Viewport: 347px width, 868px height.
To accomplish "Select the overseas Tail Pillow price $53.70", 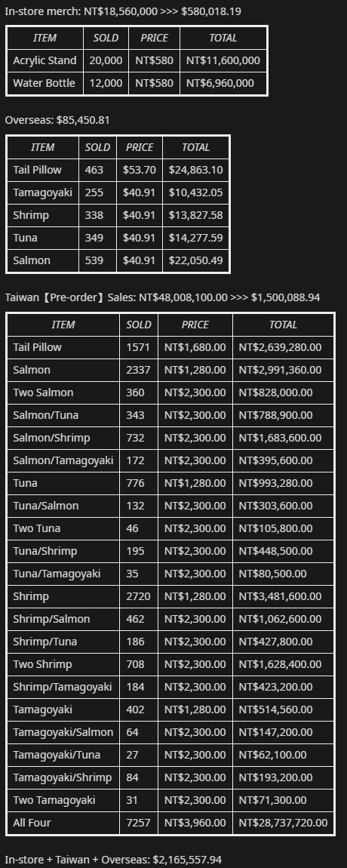I will point(140,170).
